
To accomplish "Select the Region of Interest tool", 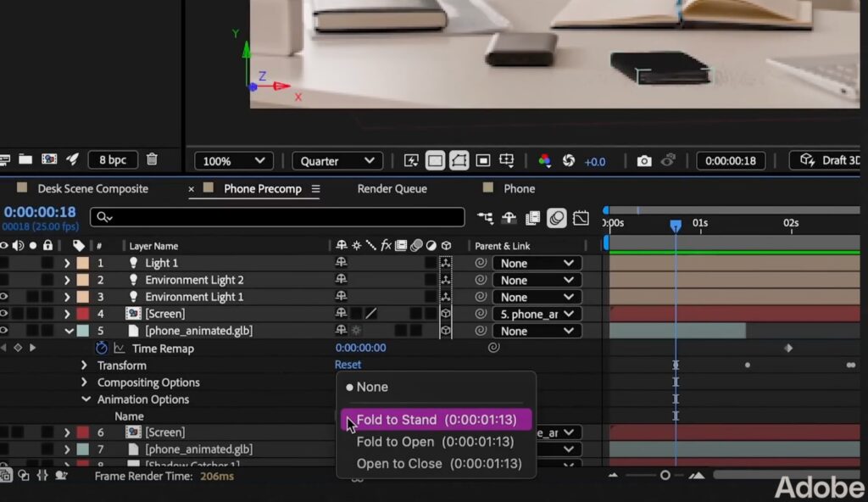I will pyautogui.click(x=482, y=160).
